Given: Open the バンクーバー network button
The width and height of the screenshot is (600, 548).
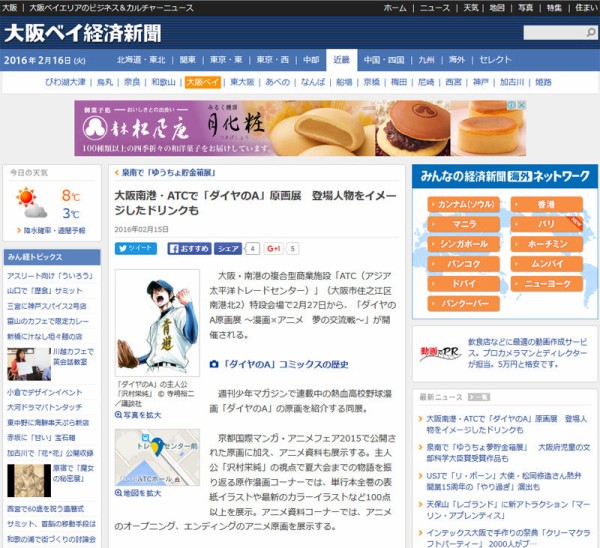Looking at the screenshot, I should pyautogui.click(x=463, y=304).
